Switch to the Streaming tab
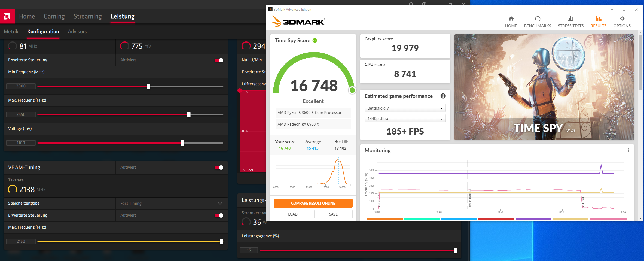 tap(87, 16)
